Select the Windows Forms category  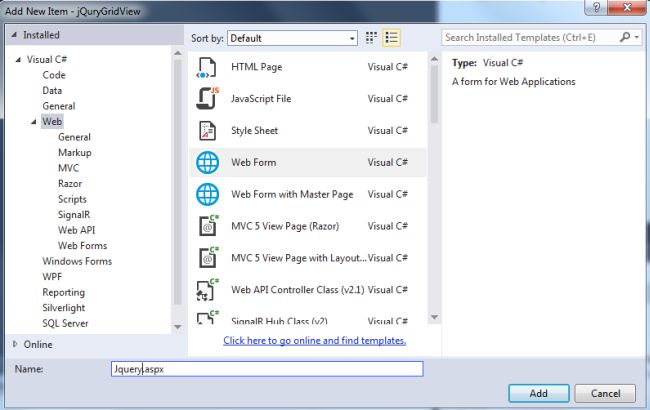coord(77,261)
